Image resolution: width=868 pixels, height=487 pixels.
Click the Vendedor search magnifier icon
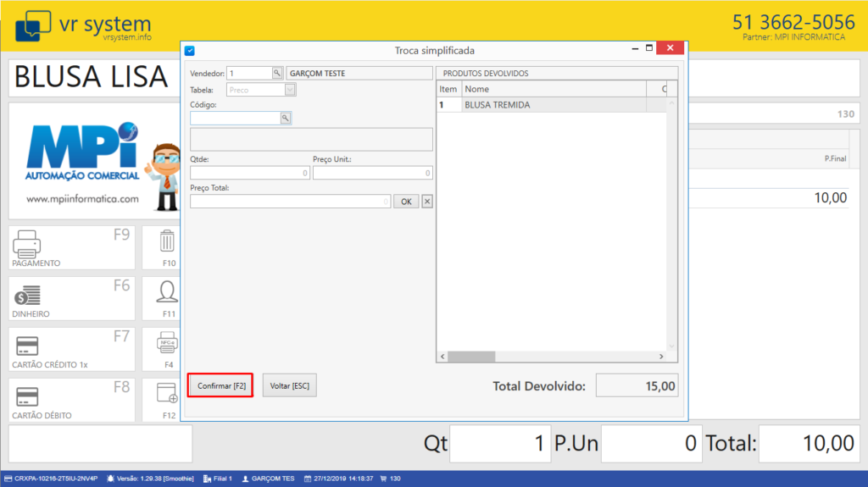click(277, 74)
